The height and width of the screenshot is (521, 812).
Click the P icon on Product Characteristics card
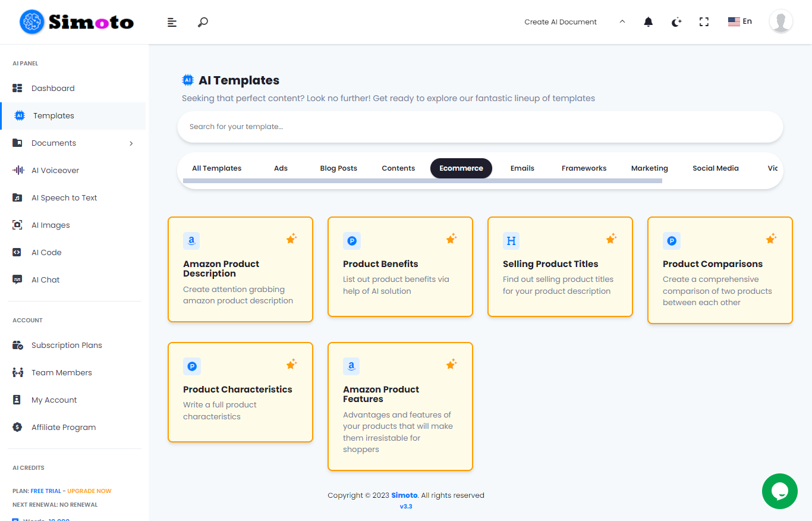[192, 366]
